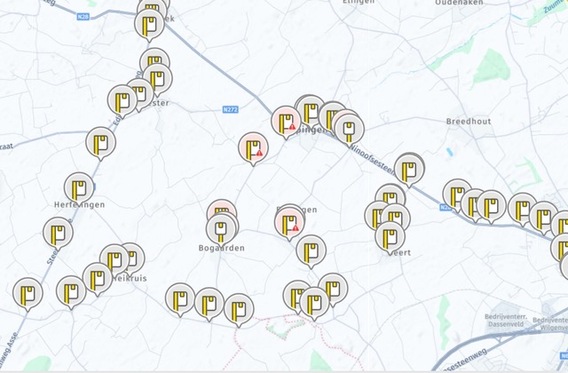Click the Breedhout place label
This screenshot has height=373, width=568.
468,121
